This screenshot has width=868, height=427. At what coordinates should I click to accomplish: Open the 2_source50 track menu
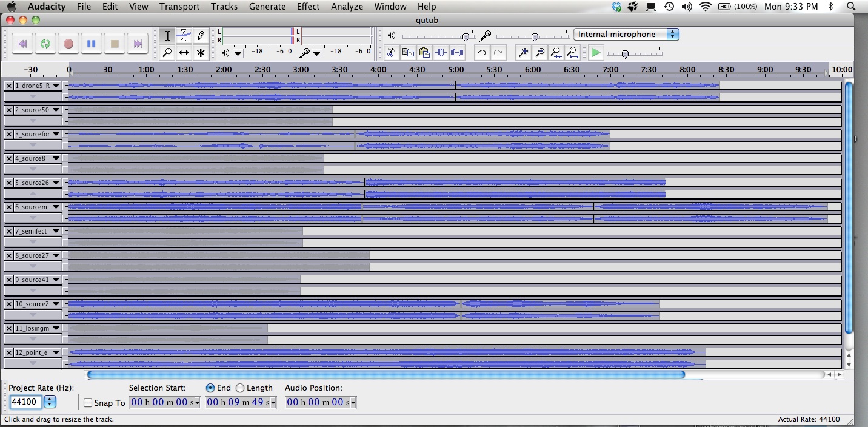(38, 110)
